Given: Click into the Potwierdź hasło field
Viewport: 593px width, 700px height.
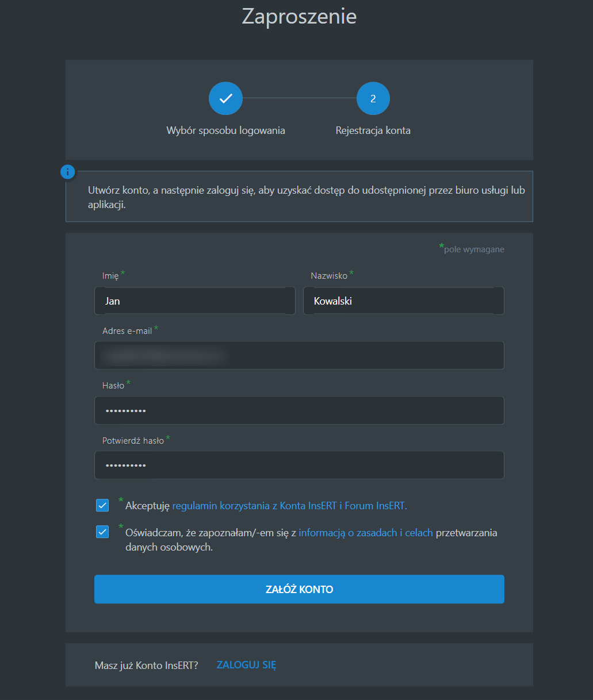Looking at the screenshot, I should tap(299, 465).
